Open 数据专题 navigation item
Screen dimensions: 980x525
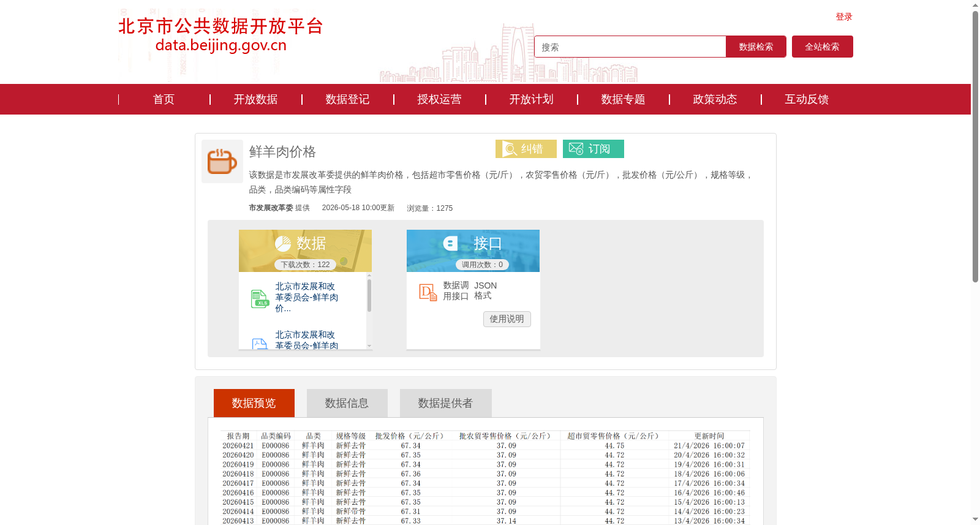(623, 99)
